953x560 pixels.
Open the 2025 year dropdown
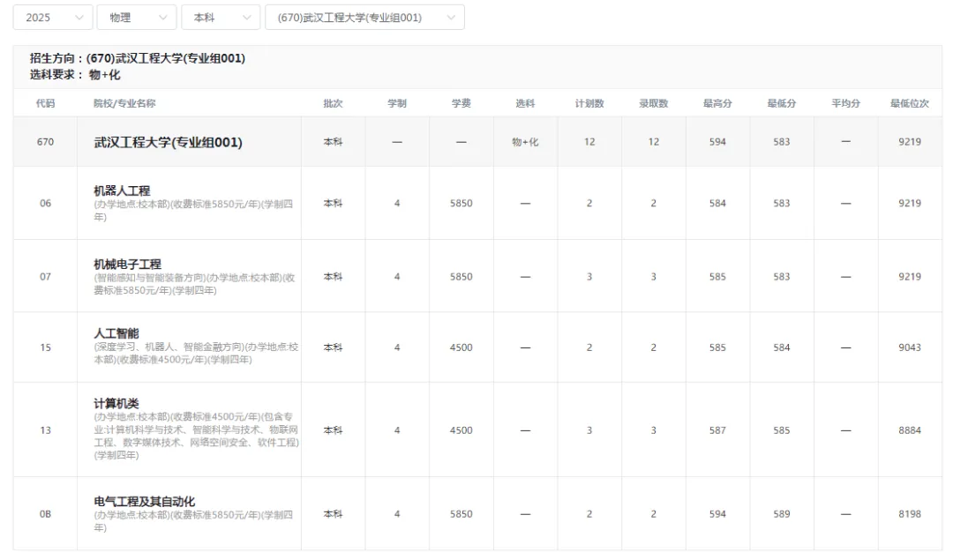point(53,18)
